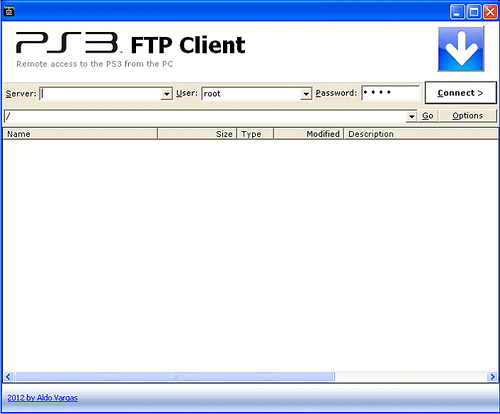This screenshot has height=414, width=500.
Task: Click the PS3 logo image
Action: (68, 43)
